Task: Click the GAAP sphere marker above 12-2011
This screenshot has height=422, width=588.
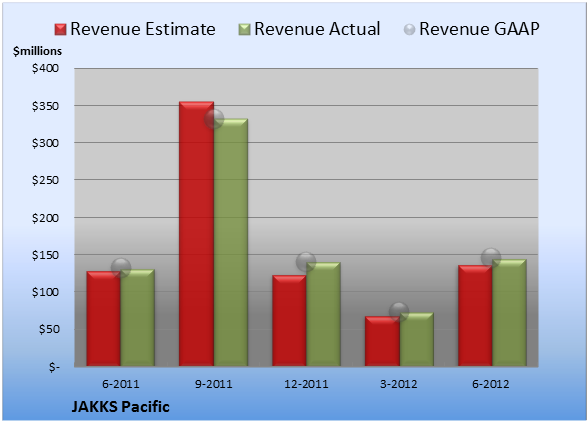Action: click(306, 261)
